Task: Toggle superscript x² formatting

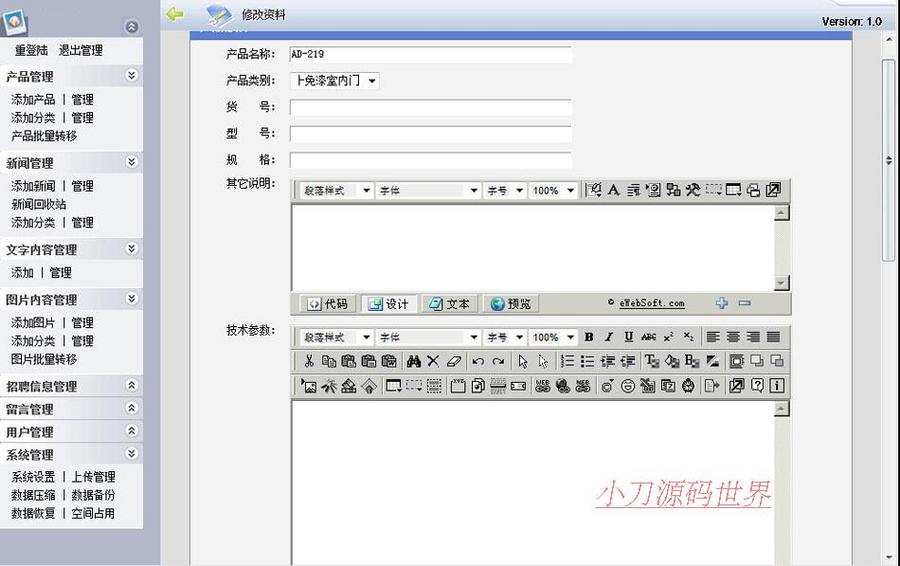Action: coord(669,337)
